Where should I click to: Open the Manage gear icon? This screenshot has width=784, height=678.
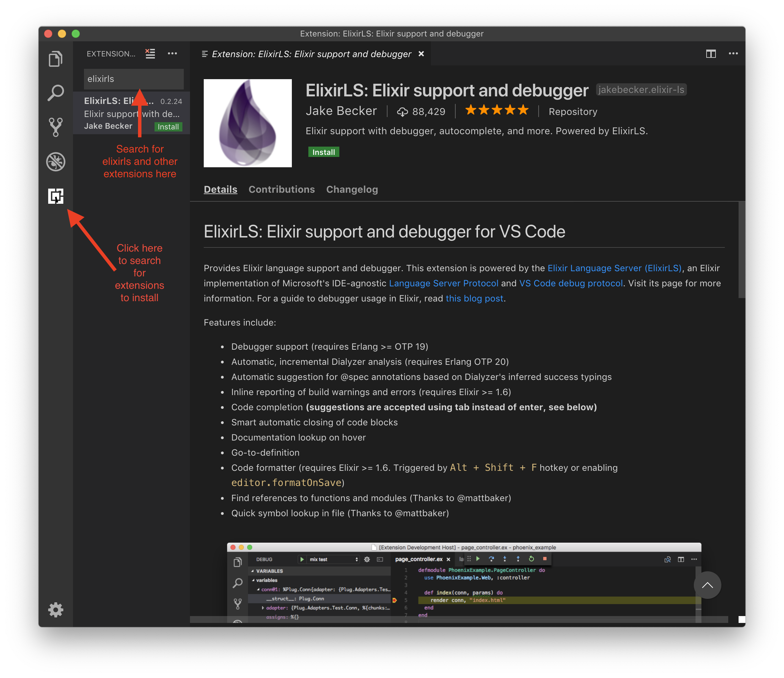click(x=56, y=610)
